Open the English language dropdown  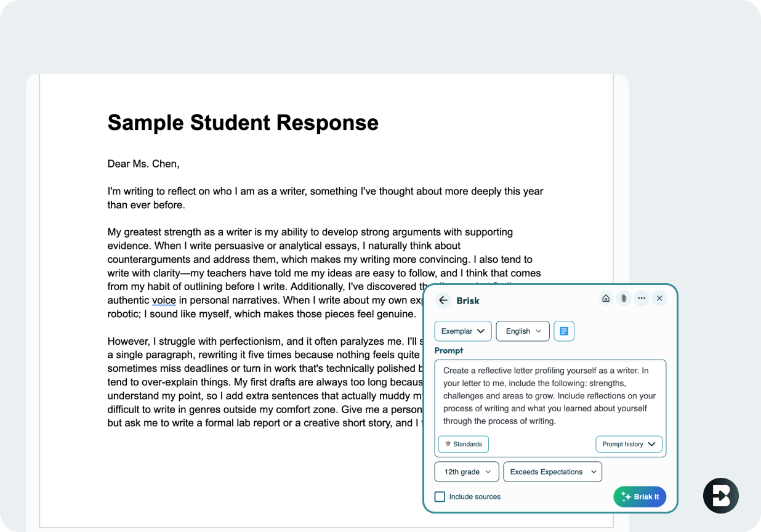(x=523, y=331)
